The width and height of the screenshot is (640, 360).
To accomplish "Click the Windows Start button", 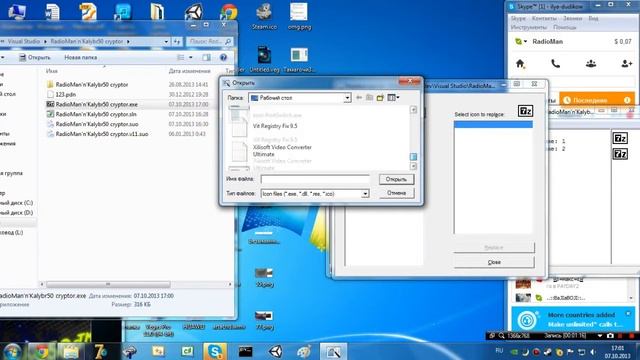I will tap(12, 351).
